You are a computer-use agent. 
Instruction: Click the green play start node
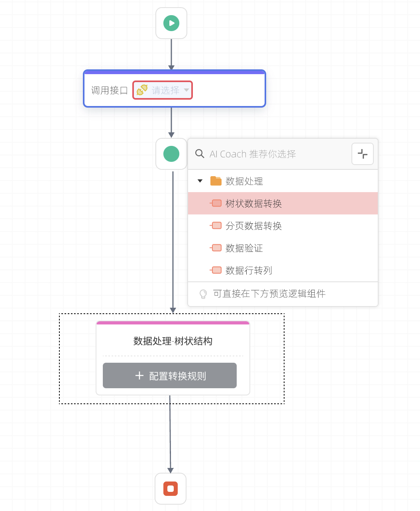click(x=171, y=23)
